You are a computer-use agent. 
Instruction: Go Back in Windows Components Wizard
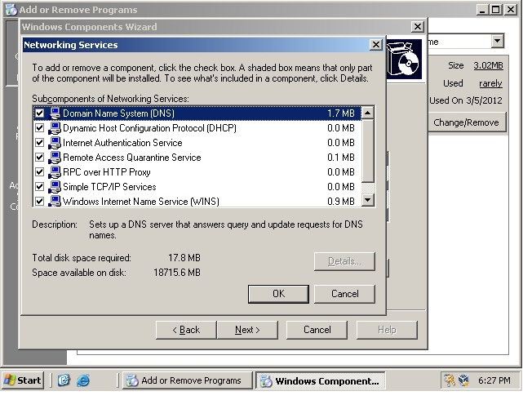[x=186, y=330]
